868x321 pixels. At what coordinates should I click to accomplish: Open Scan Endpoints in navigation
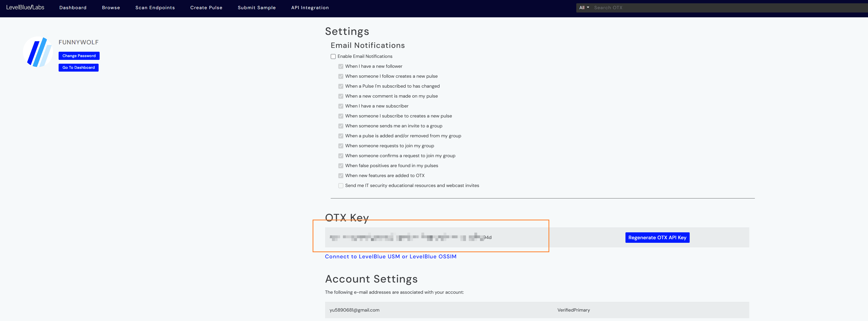point(155,8)
